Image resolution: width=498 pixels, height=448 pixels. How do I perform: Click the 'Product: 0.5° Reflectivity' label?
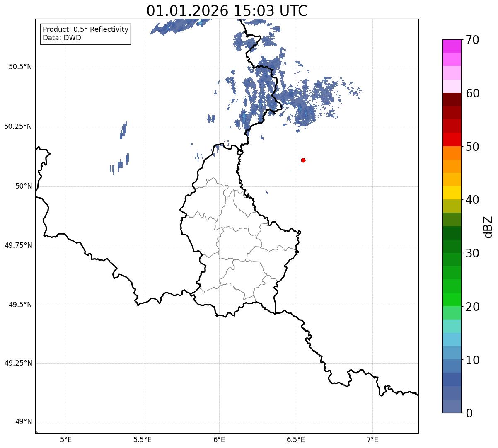[86, 30]
